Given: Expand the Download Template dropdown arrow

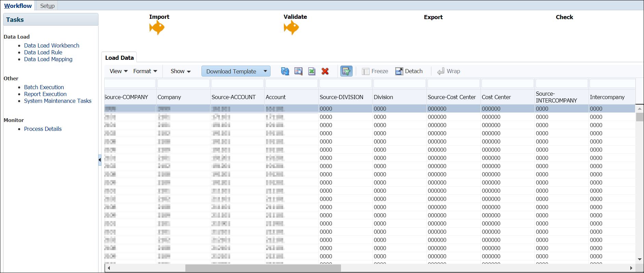Looking at the screenshot, I should click(x=265, y=71).
